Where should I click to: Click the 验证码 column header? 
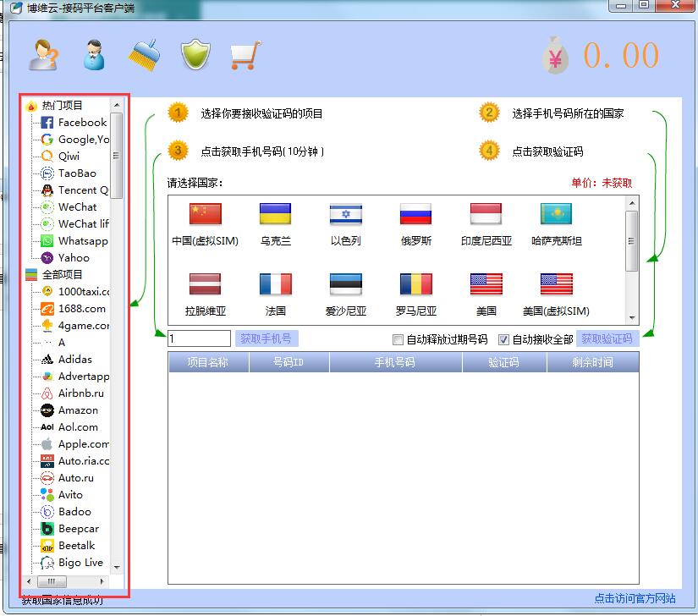coord(504,362)
